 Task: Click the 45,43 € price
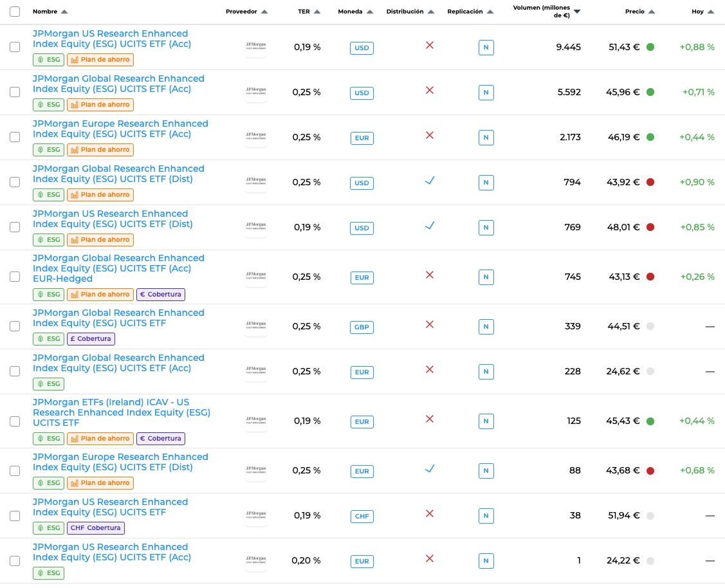tap(623, 421)
